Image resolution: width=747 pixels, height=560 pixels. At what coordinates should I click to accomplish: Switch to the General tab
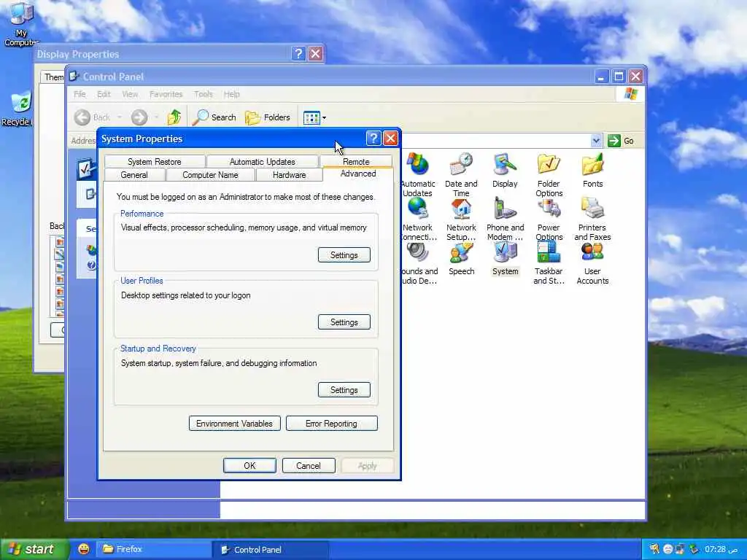pyautogui.click(x=134, y=175)
